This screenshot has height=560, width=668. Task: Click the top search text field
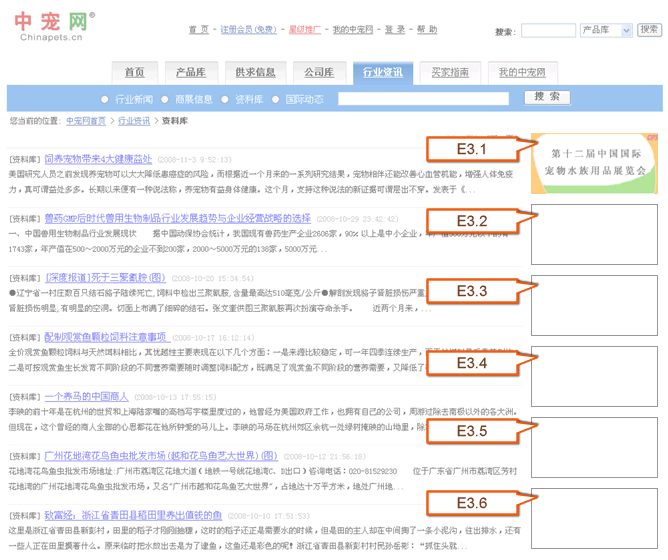coord(547,31)
